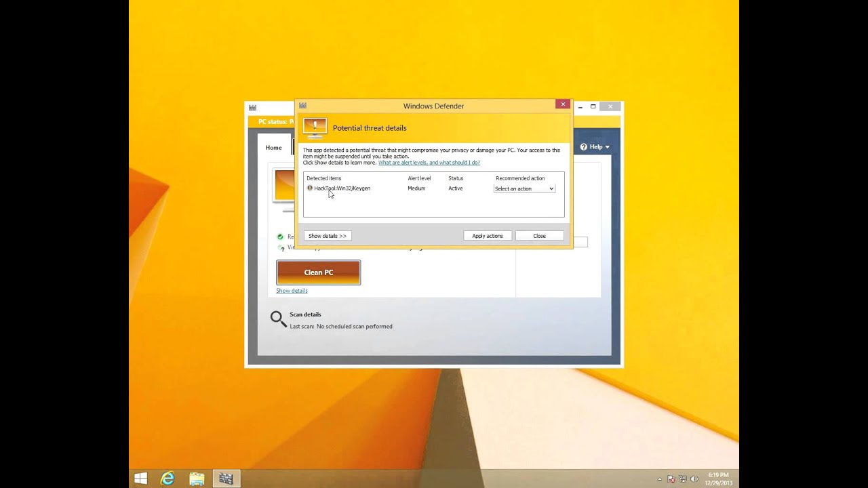The height and width of the screenshot is (488, 868).
Task: Click the Status column header
Action: (456, 178)
